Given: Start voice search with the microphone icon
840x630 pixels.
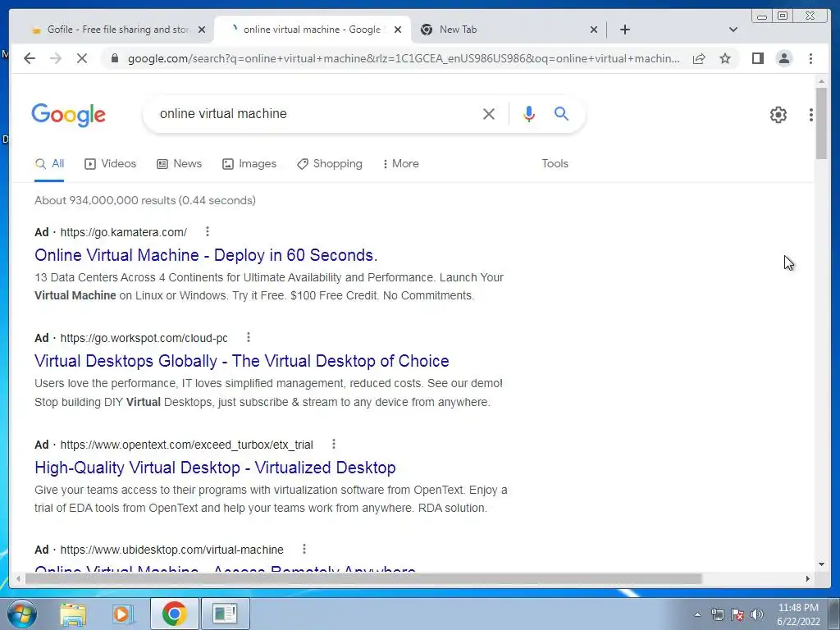Looking at the screenshot, I should pyautogui.click(x=529, y=113).
